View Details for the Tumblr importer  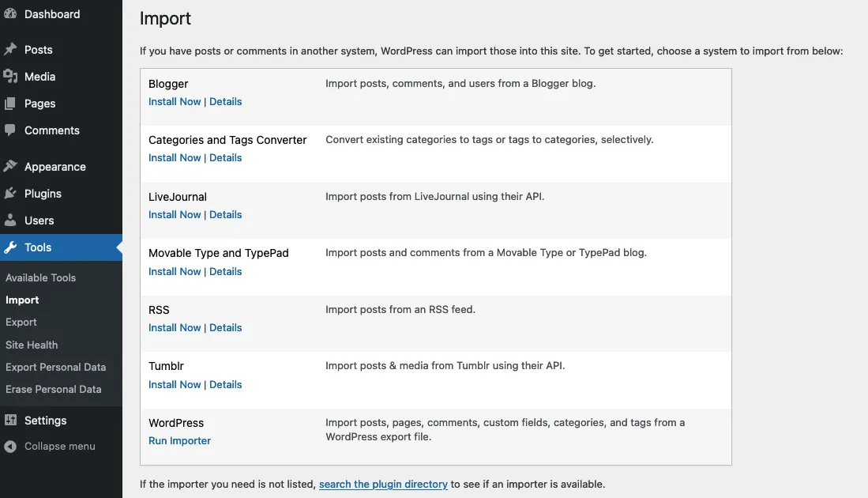click(225, 384)
